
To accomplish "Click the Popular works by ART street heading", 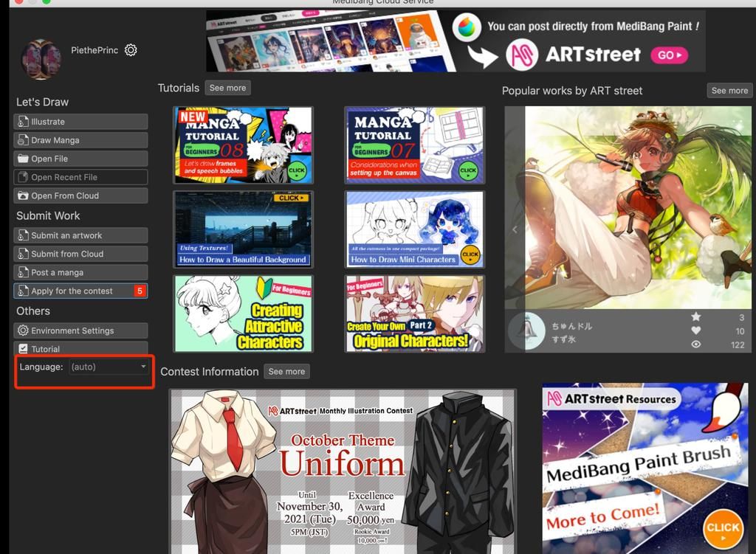I will (x=572, y=91).
